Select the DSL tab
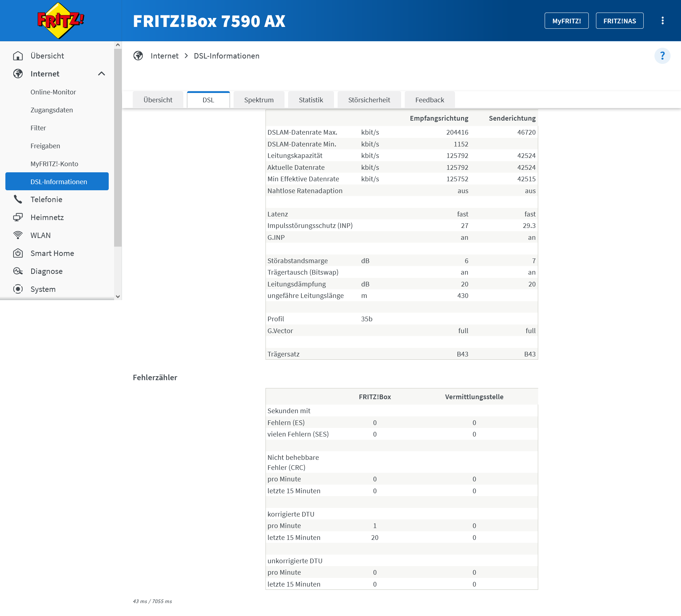The height and width of the screenshot is (616, 681). coord(208,100)
